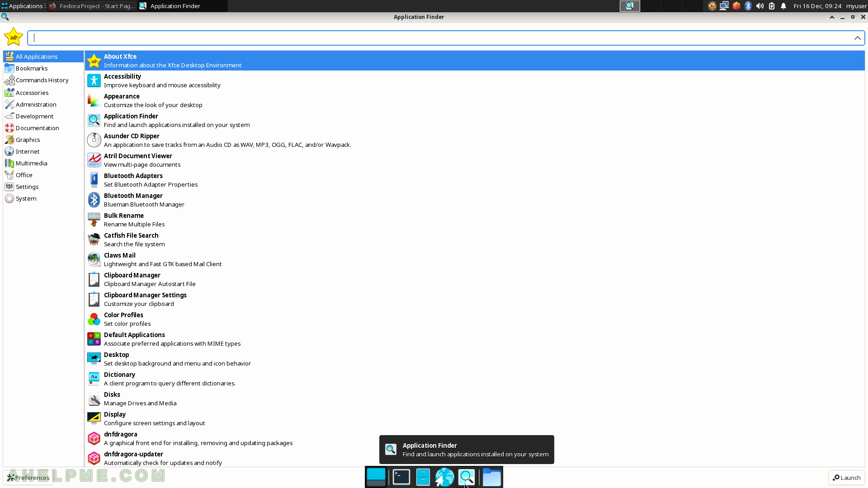Click the Launch button

pos(846,478)
